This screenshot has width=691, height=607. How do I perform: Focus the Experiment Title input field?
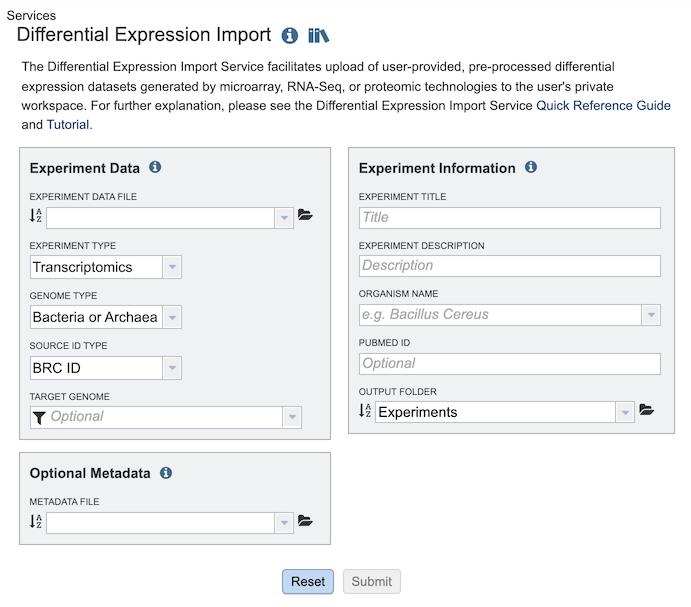tap(509, 218)
